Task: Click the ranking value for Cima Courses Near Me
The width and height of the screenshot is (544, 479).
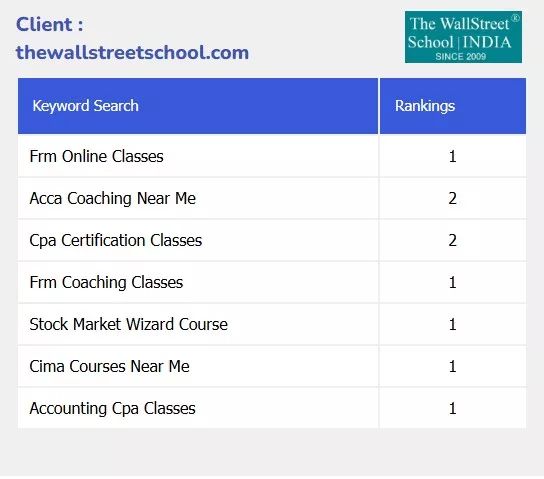Action: tap(452, 366)
